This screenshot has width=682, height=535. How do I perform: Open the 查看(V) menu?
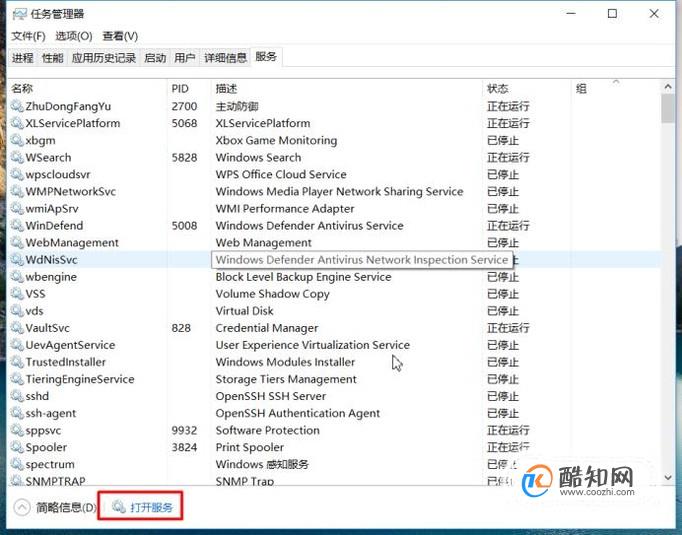(x=120, y=36)
